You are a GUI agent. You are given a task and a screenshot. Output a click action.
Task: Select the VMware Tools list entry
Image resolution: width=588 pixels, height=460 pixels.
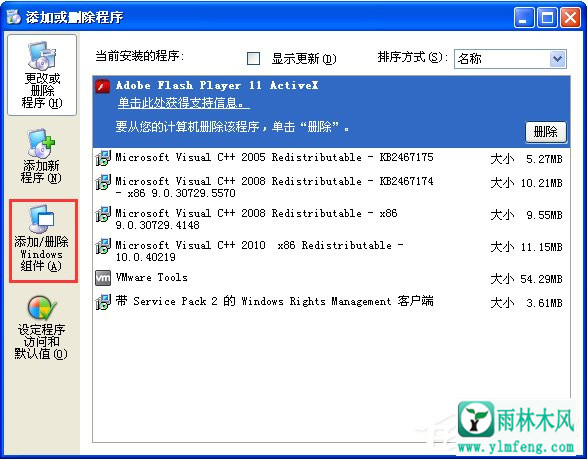coord(332,278)
